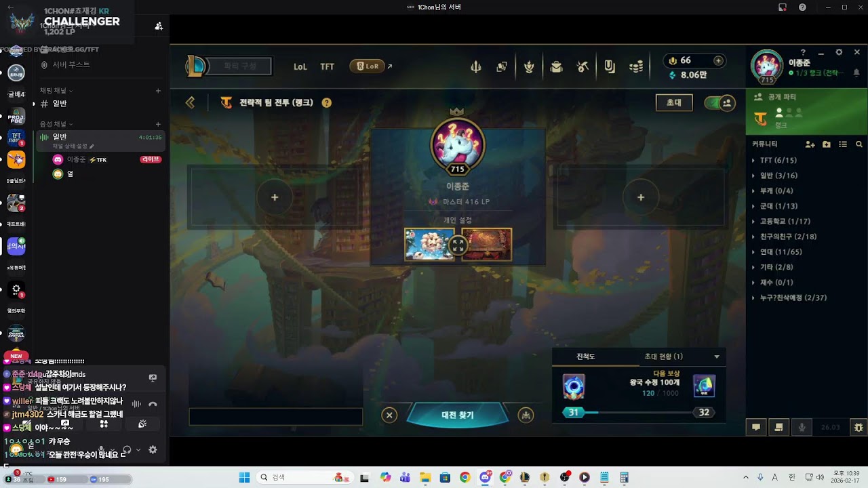Open notifications bell in League client
This screenshot has width=868, height=488.
coord(856,73)
